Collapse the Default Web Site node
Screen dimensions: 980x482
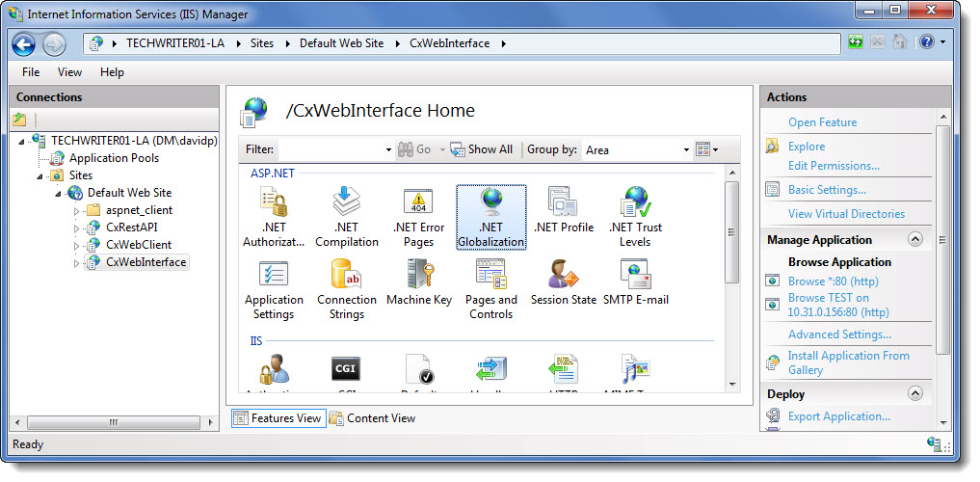58,193
